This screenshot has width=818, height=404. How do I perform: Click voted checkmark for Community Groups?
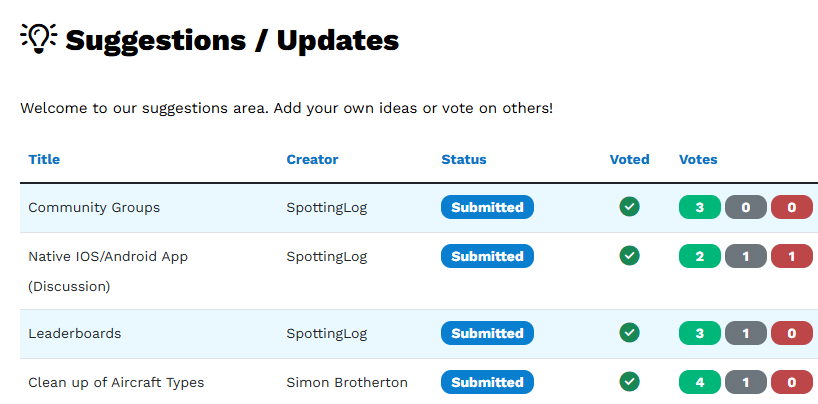pos(629,207)
